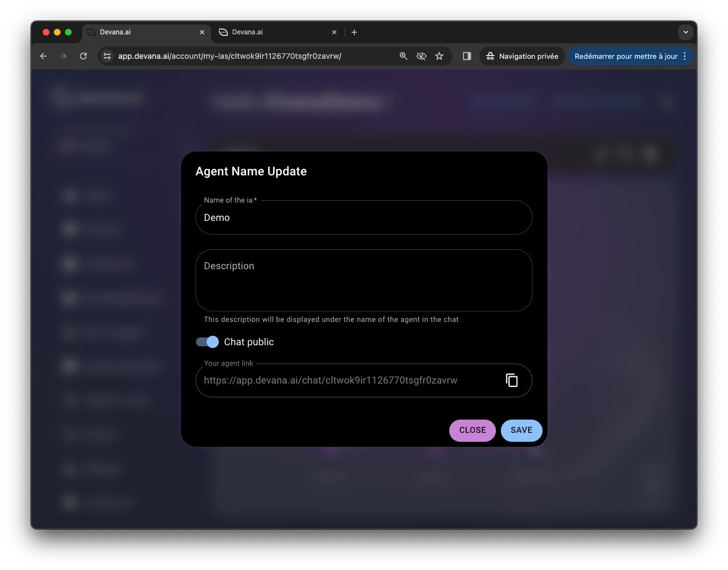
Task: Go back using the browser back arrow
Action: 43,56
